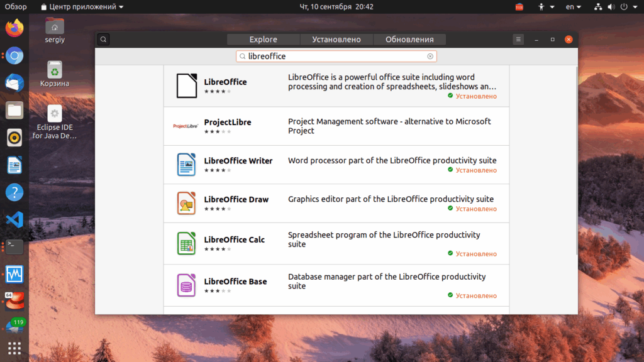The image size is (644, 362).
Task: Click the LibreOffice Base app icon
Action: (x=186, y=285)
